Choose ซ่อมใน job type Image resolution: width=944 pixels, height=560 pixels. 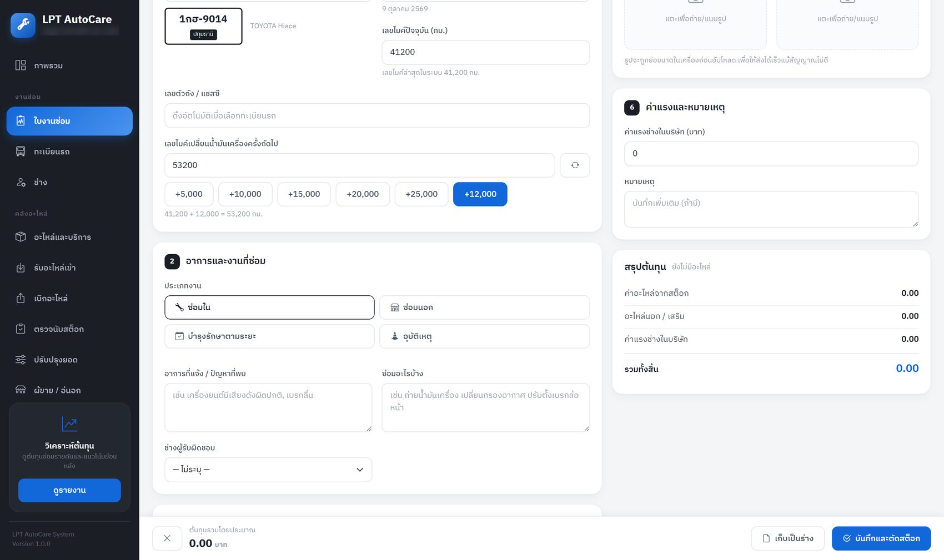tap(269, 307)
